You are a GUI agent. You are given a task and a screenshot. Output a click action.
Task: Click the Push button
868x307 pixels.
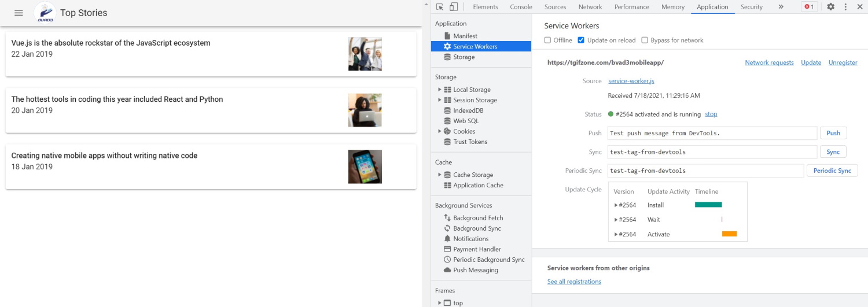[833, 133]
